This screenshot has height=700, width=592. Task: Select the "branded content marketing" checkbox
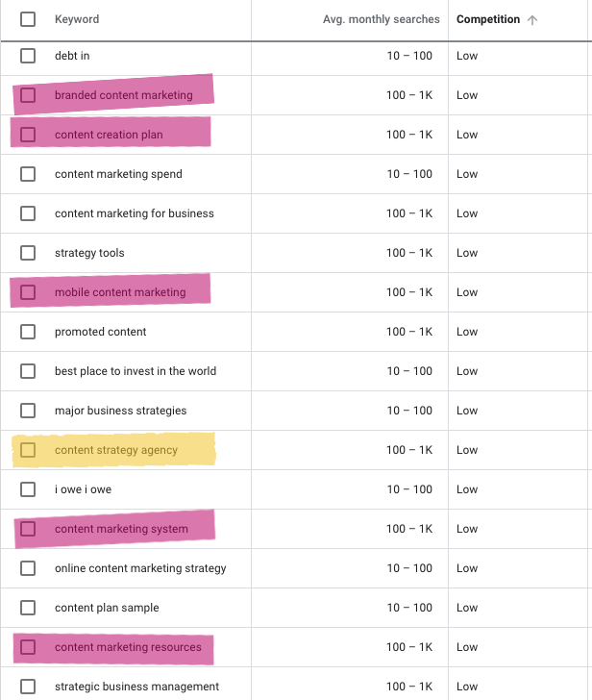28,95
